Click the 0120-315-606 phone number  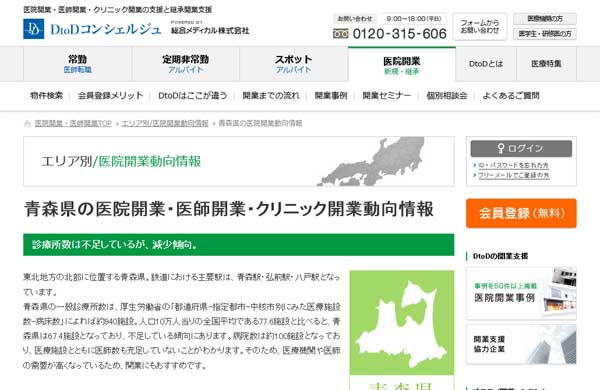[x=399, y=34]
